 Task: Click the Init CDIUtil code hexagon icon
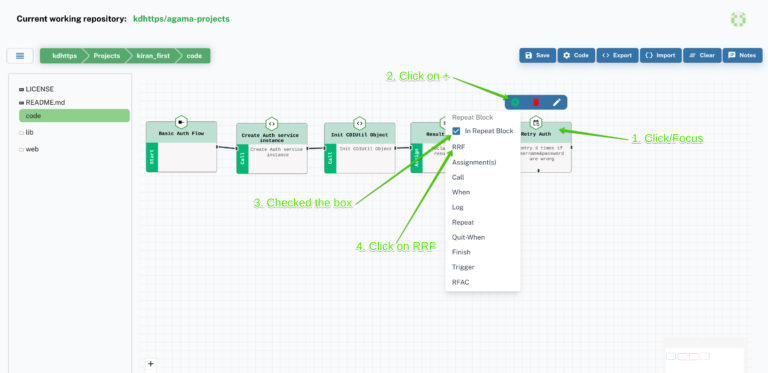pyautogui.click(x=360, y=123)
